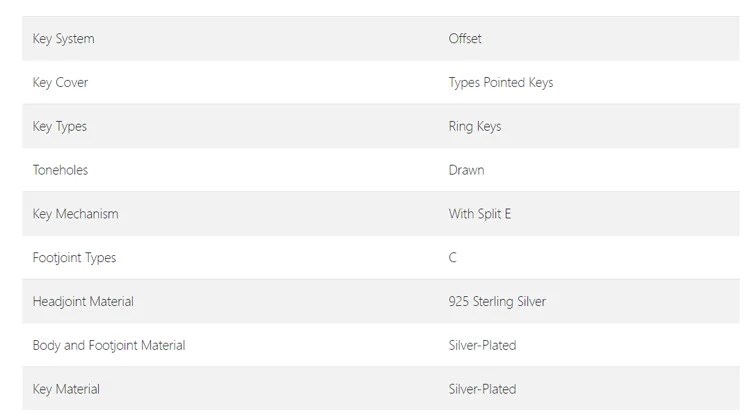Image resolution: width=750 pixels, height=420 pixels.
Task: Click the Key Types label
Action: (60, 127)
